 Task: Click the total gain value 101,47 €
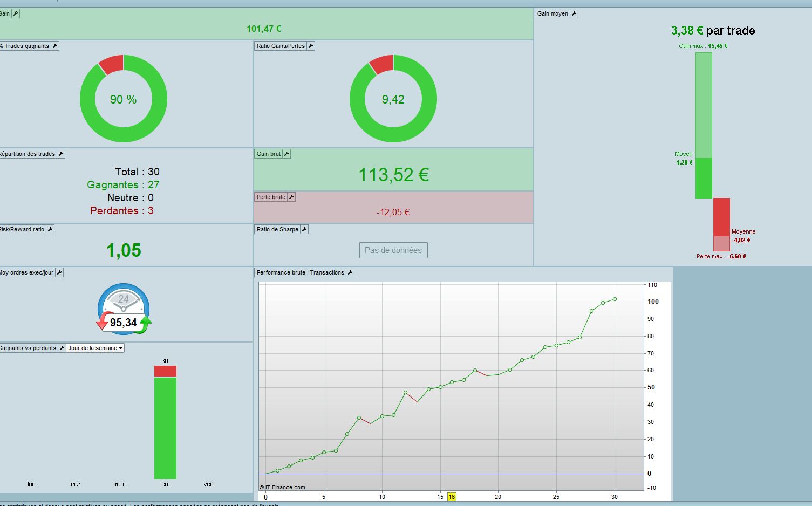point(264,29)
